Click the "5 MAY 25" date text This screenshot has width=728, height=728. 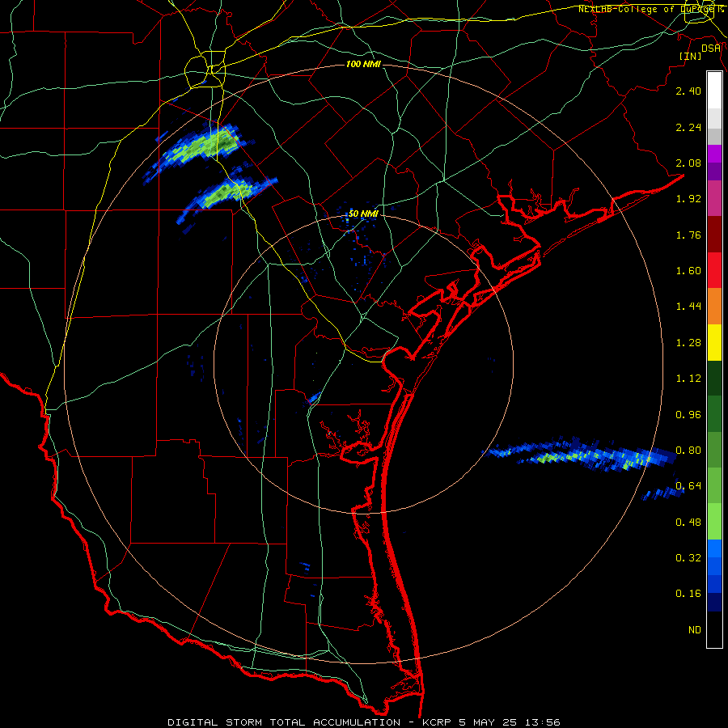(x=488, y=722)
